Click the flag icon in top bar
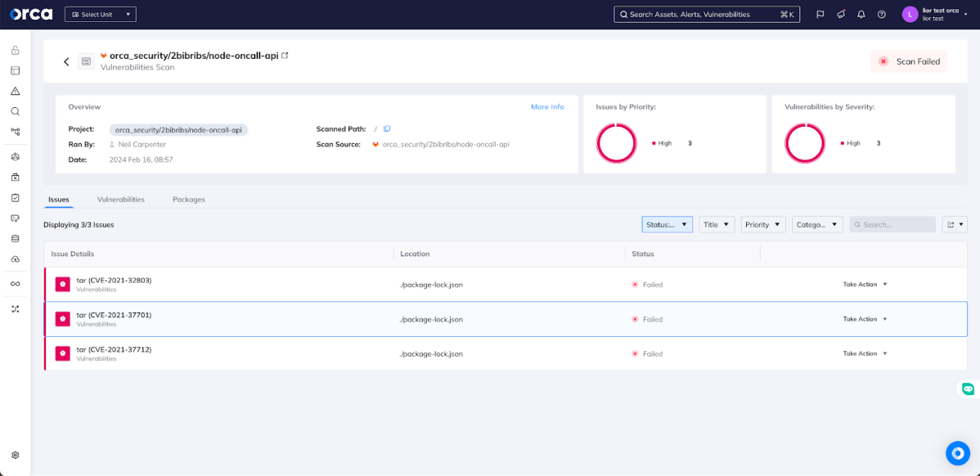Image resolution: width=980 pixels, height=476 pixels. 820,15
